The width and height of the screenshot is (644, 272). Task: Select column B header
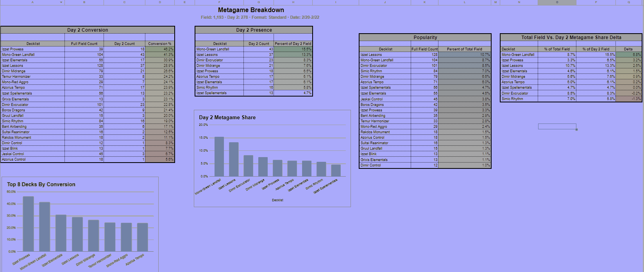click(x=84, y=2)
